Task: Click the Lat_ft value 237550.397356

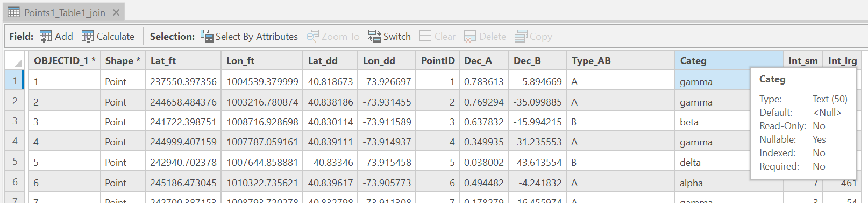Action: [183, 81]
